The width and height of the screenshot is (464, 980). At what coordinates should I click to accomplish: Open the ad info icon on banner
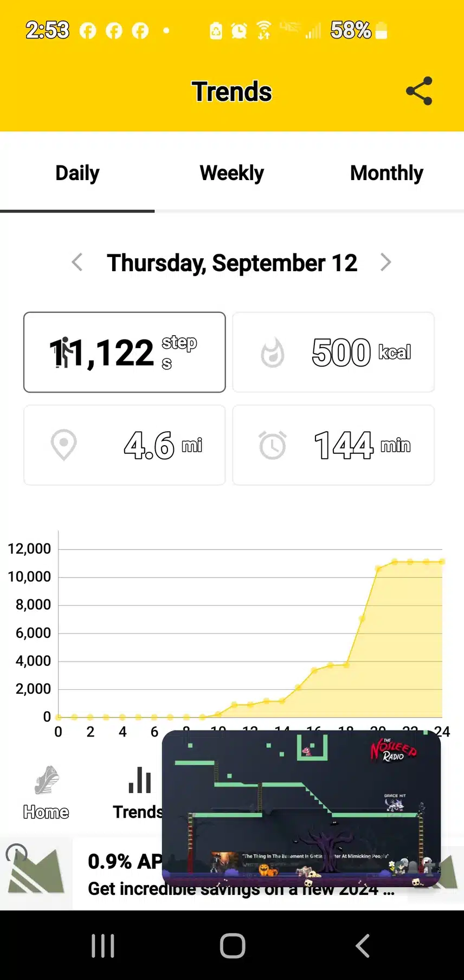(x=16, y=854)
